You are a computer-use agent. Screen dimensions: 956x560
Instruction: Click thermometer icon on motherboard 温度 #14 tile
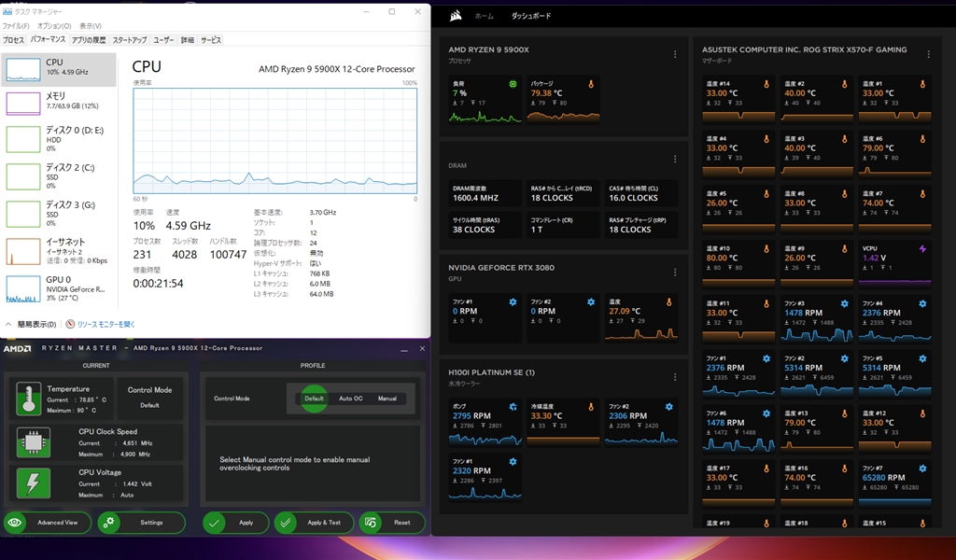pos(766,84)
